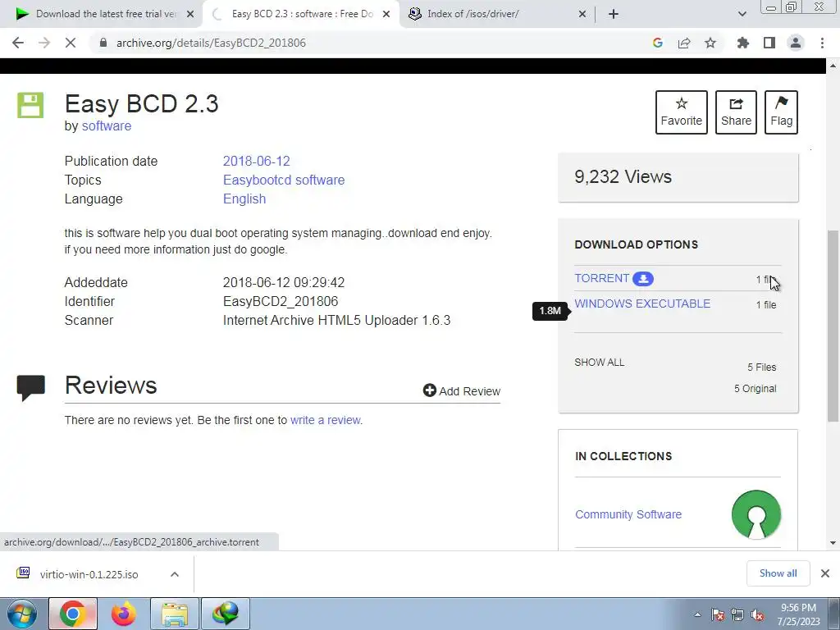This screenshot has width=840, height=630.
Task: Click the Share button
Action: tap(736, 112)
